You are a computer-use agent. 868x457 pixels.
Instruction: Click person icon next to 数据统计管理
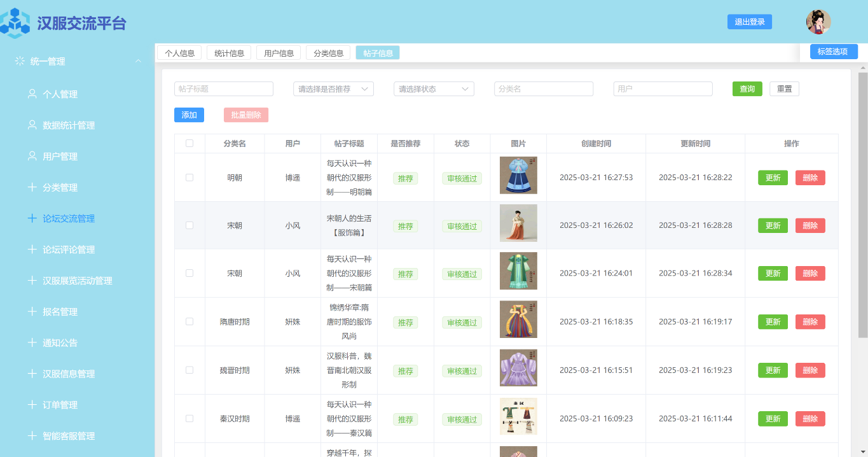point(32,125)
